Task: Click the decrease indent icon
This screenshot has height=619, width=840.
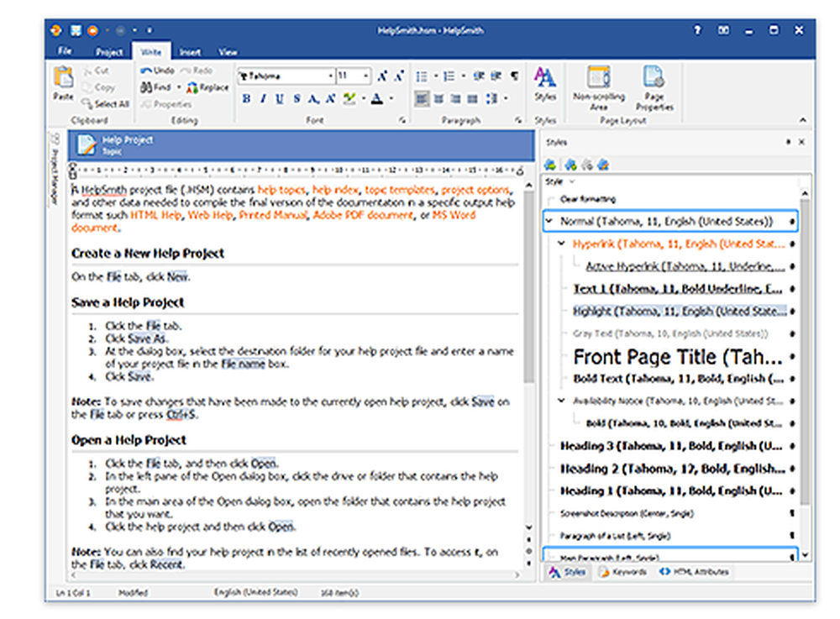Action: coord(479,76)
